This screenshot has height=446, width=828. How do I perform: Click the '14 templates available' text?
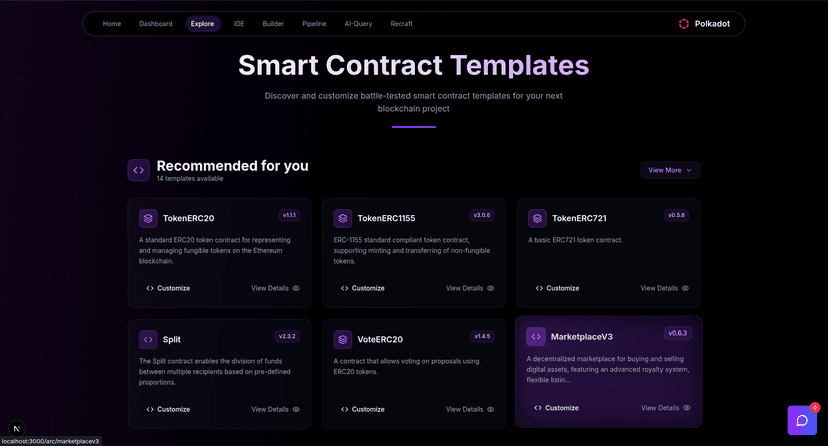pos(190,179)
